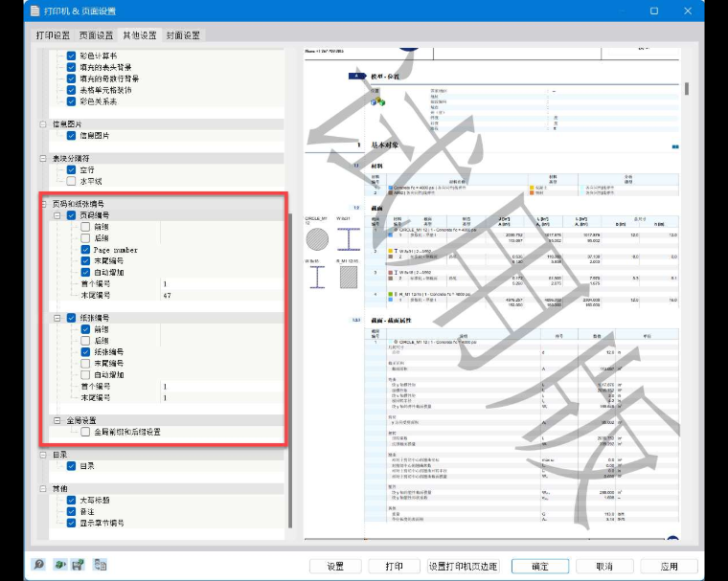728x581 pixels.
Task: Toggle the 信息图片 checkbox
Action: tap(71, 136)
